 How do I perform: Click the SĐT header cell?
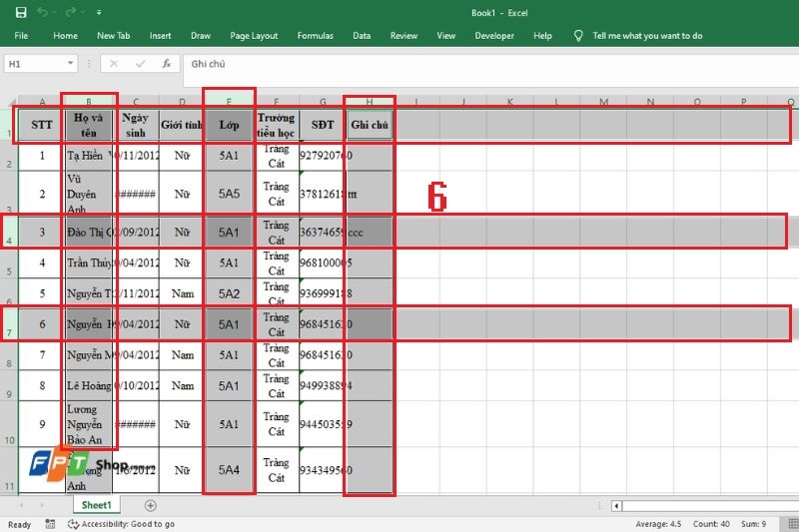(x=323, y=125)
